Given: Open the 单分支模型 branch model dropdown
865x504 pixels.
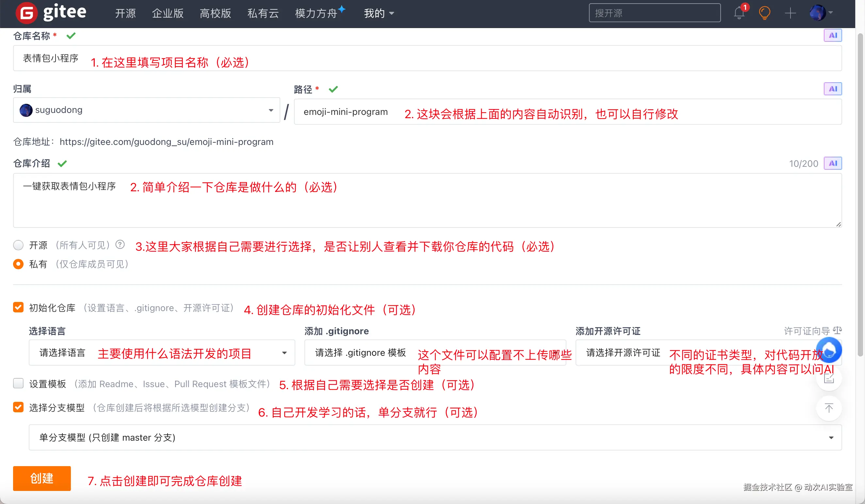Looking at the screenshot, I should coord(435,437).
